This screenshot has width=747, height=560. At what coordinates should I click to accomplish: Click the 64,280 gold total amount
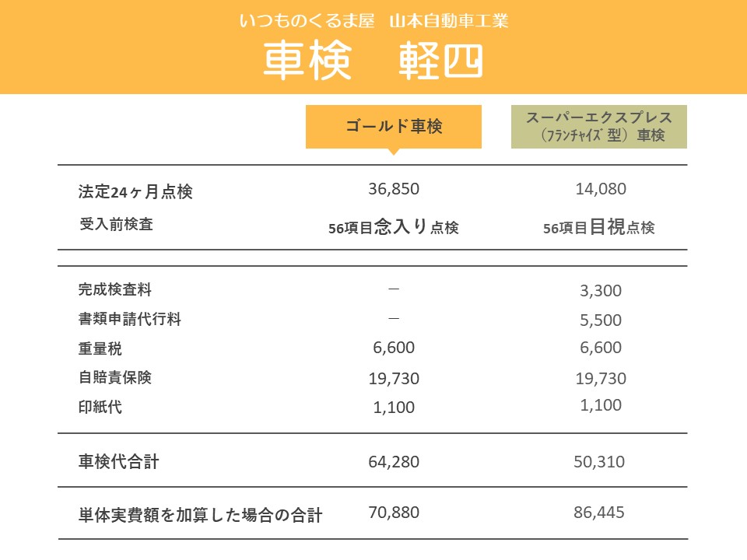pyautogui.click(x=394, y=462)
